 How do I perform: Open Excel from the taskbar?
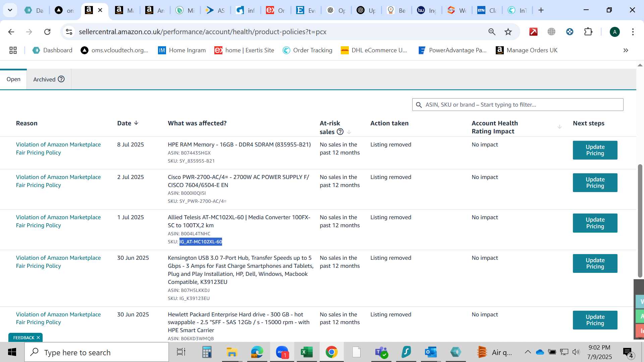(x=306, y=352)
